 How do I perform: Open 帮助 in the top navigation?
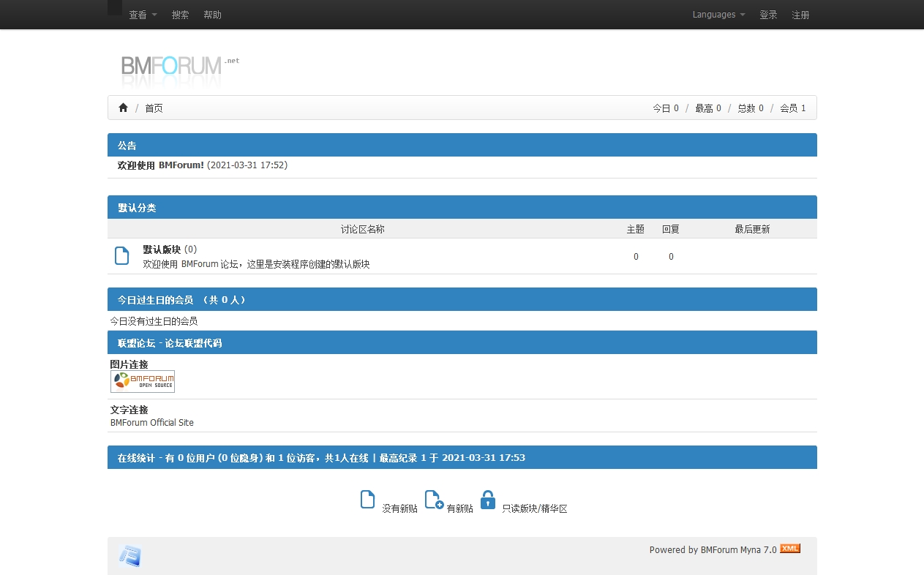click(x=212, y=15)
